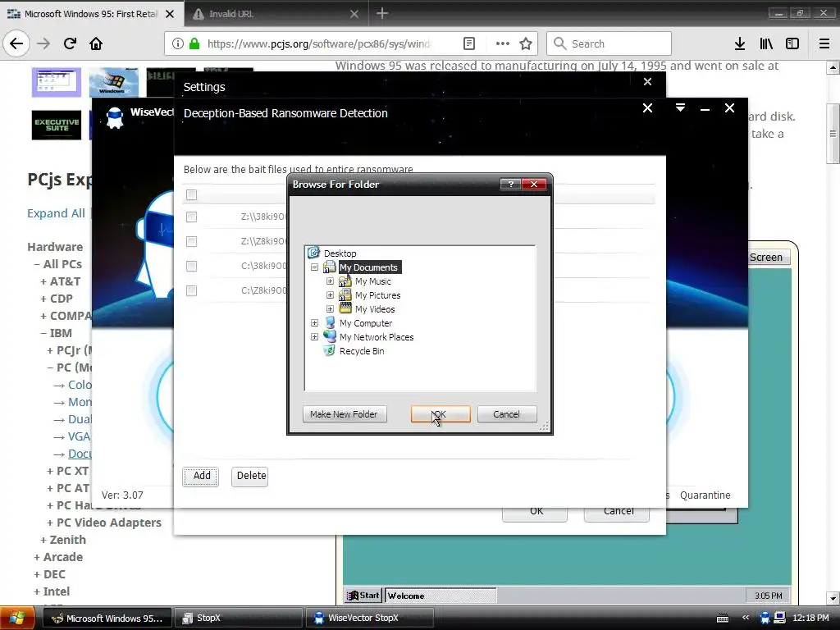Select Recycle Bin in folder tree
Viewport: 840px width, 630px height.
362,351
